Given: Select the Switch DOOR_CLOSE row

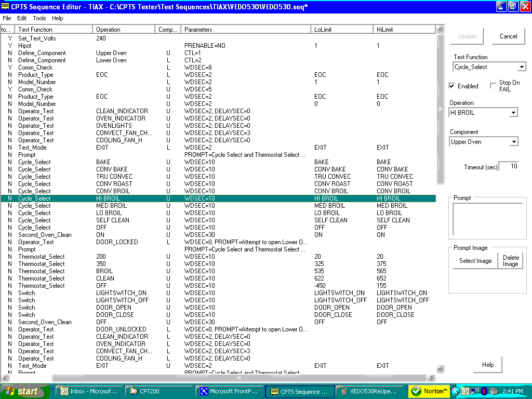Looking at the screenshot, I should pyautogui.click(x=218, y=314).
